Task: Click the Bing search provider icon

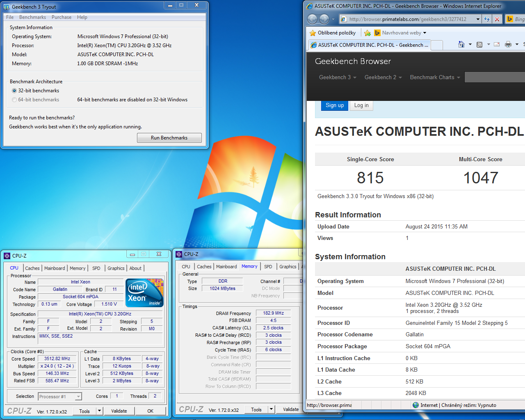Action: (510, 19)
